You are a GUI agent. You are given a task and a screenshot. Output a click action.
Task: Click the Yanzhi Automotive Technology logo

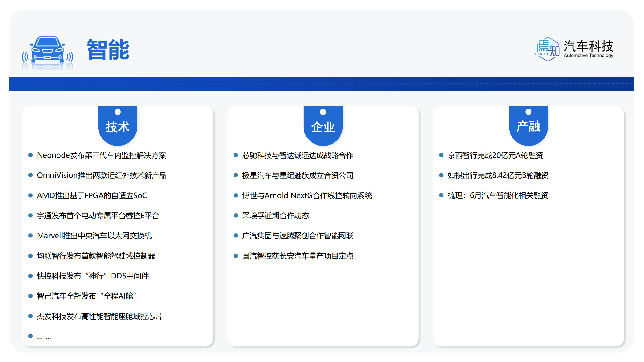point(573,49)
